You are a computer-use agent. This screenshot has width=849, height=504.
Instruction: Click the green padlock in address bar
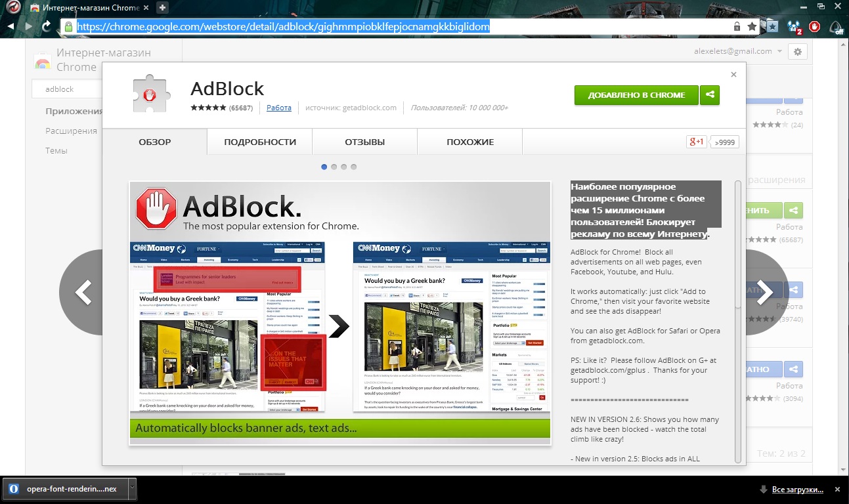coord(68,27)
